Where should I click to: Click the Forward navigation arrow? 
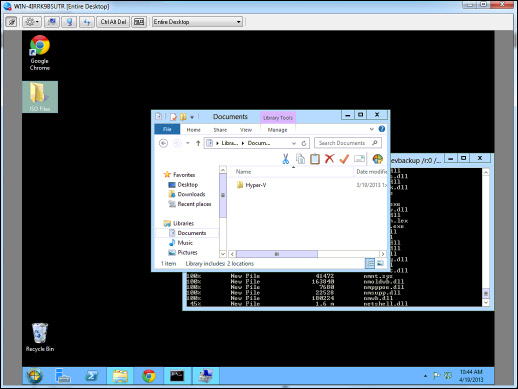[x=177, y=143]
